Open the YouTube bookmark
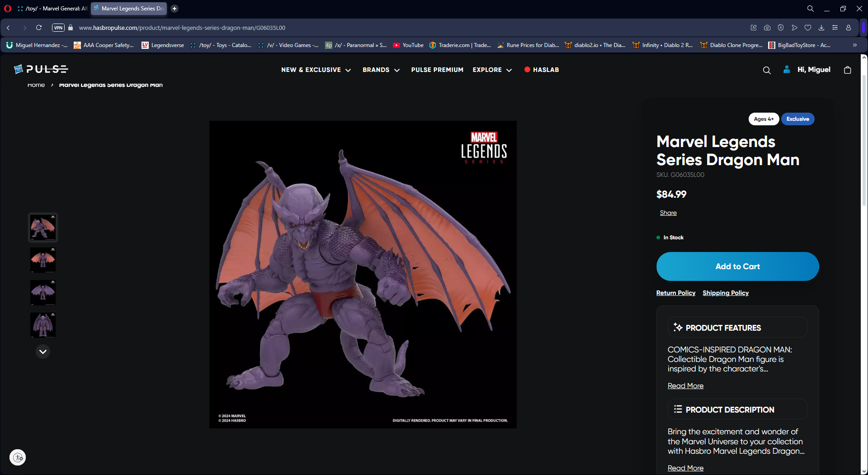The image size is (868, 475). click(408, 45)
